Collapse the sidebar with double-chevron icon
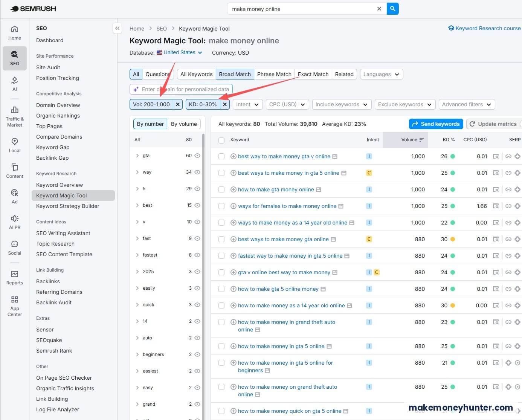Image resolution: width=522 pixels, height=420 pixels. (118, 28)
